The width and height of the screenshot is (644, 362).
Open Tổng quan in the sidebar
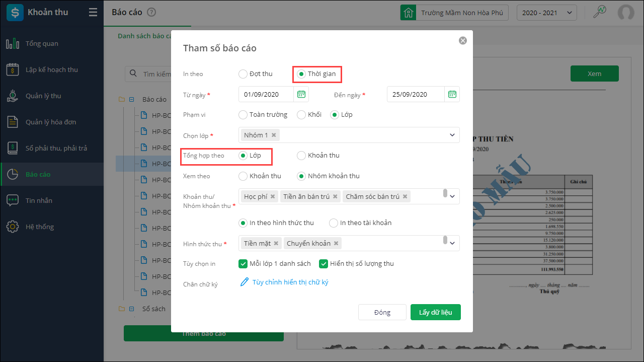[52, 44]
